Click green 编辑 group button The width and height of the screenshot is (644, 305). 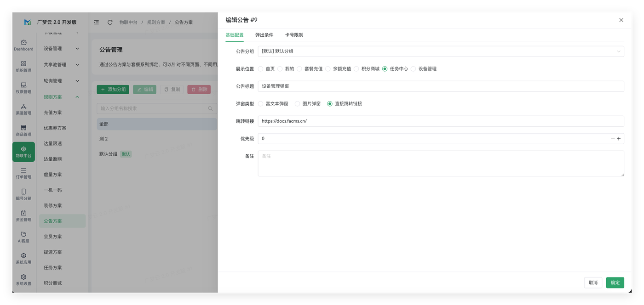[144, 90]
